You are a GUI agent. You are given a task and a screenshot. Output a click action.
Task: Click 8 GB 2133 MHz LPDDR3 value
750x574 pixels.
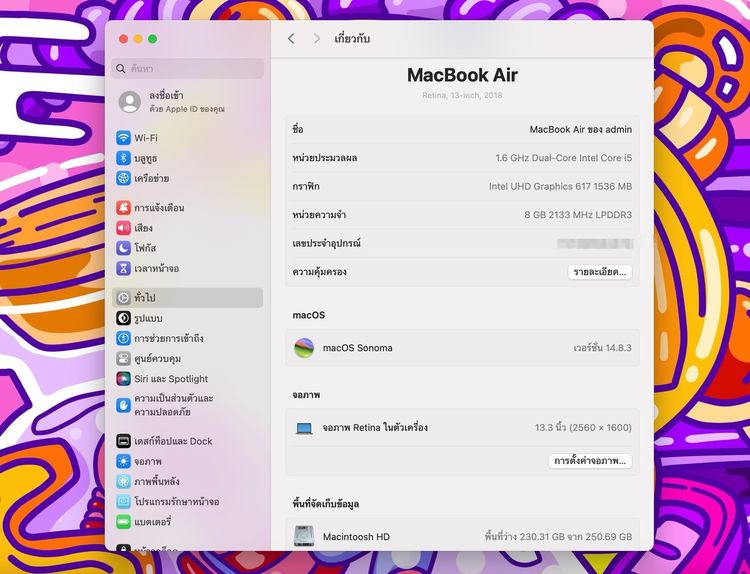coord(578,215)
